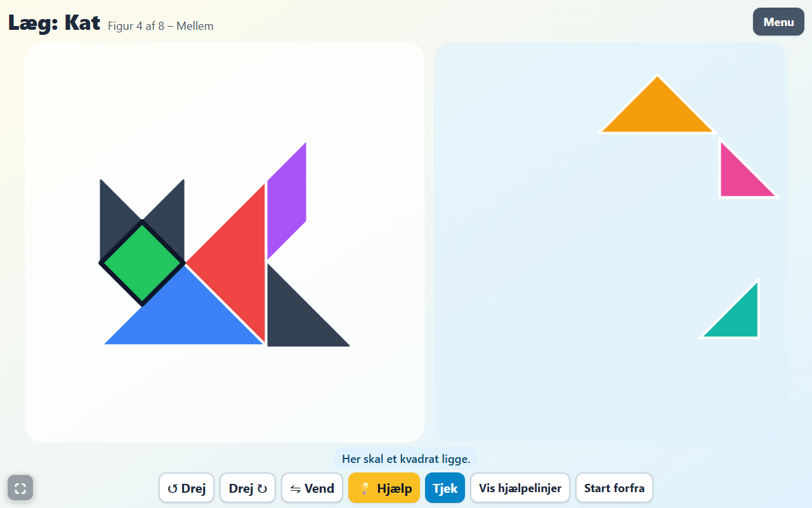Click the yellow Hjælp hint button
Viewport: 812px width, 508px height.
click(384, 488)
